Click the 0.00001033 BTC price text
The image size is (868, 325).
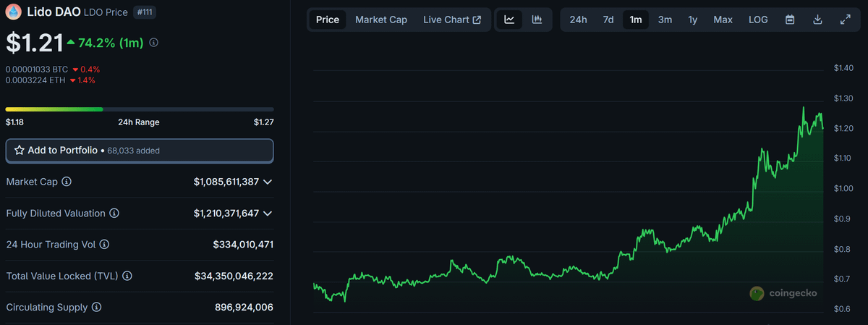coord(37,69)
